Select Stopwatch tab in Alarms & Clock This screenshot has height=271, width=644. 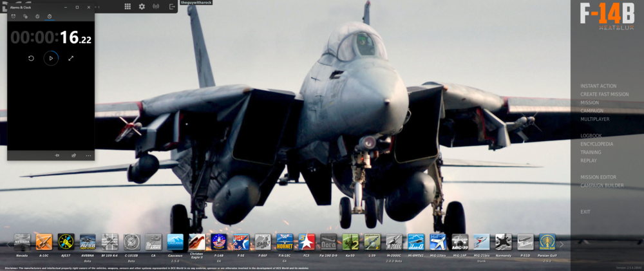pos(50,17)
